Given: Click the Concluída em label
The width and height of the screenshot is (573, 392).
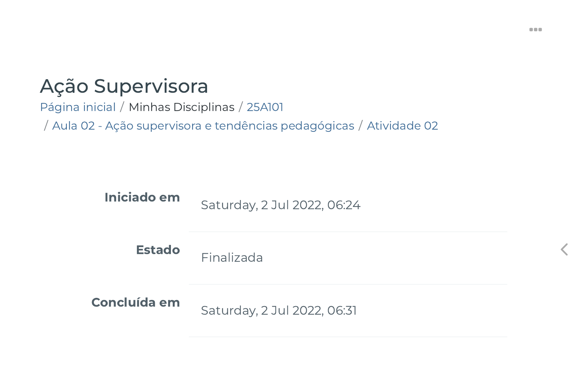Looking at the screenshot, I should (x=135, y=302).
